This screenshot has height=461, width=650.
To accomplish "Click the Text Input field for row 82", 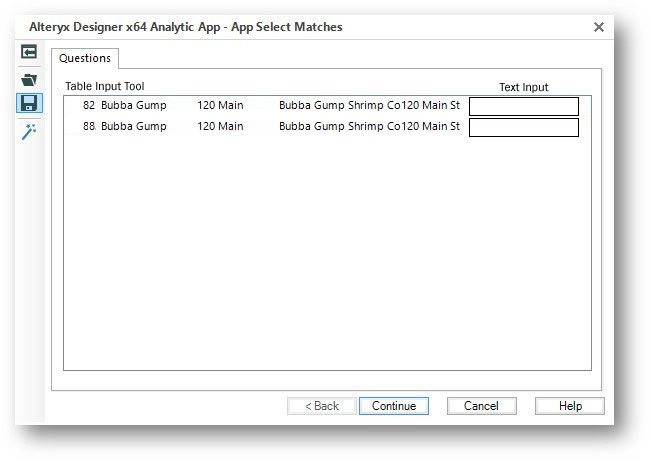I will [x=524, y=107].
